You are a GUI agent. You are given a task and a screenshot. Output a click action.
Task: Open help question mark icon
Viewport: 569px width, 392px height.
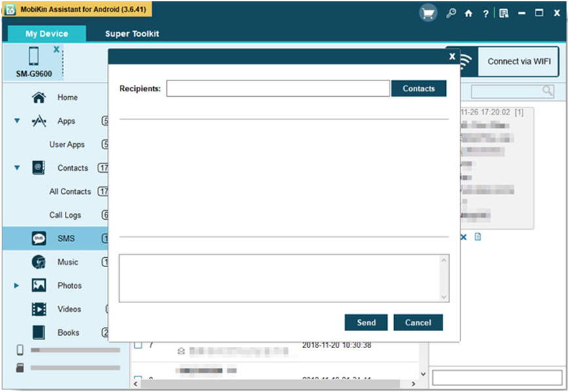point(485,13)
